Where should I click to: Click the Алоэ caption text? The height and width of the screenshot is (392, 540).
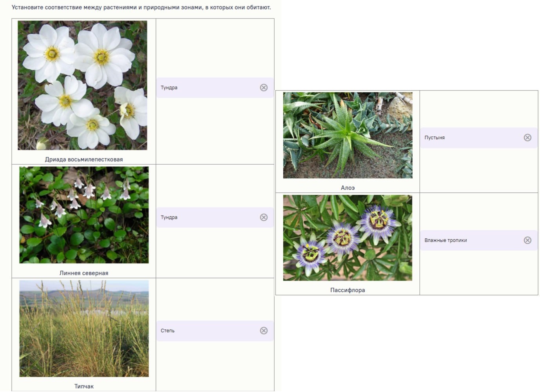coord(348,188)
